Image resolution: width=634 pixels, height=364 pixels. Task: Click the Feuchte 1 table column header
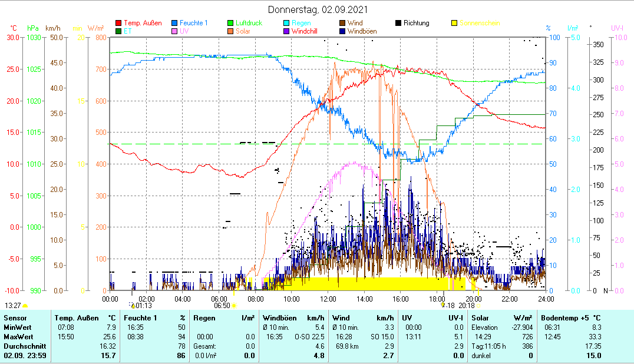pos(140,318)
